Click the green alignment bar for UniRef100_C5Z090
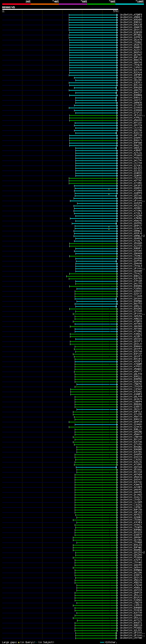Viewport: 146px width, 644px height. tap(93, 178)
